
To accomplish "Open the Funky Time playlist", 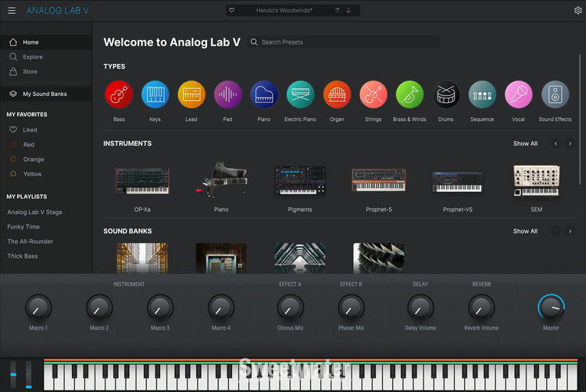I will point(23,226).
